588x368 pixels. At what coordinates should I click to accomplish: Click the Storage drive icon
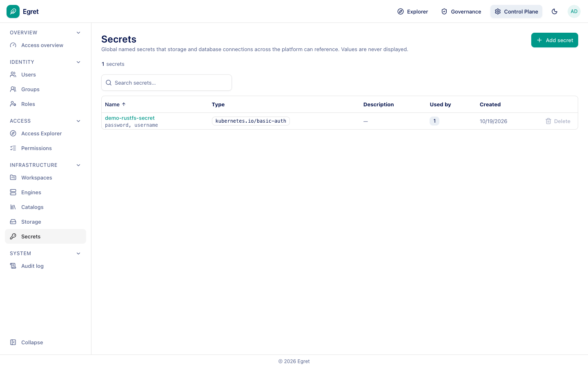pos(13,222)
